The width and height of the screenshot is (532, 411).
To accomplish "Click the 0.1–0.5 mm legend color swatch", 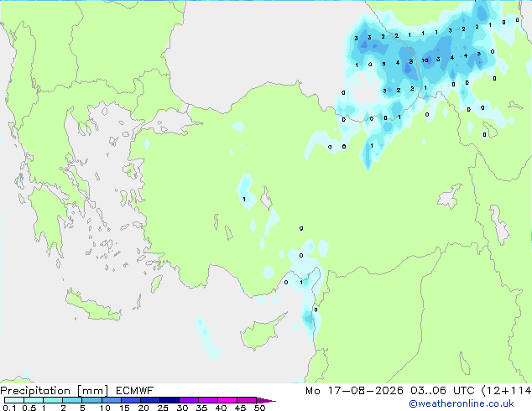I will coord(14,400).
